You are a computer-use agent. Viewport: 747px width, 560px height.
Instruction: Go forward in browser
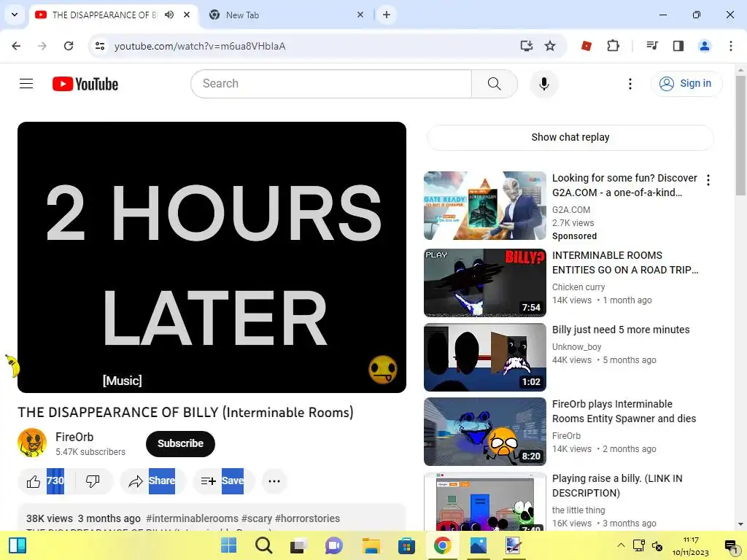(42, 46)
